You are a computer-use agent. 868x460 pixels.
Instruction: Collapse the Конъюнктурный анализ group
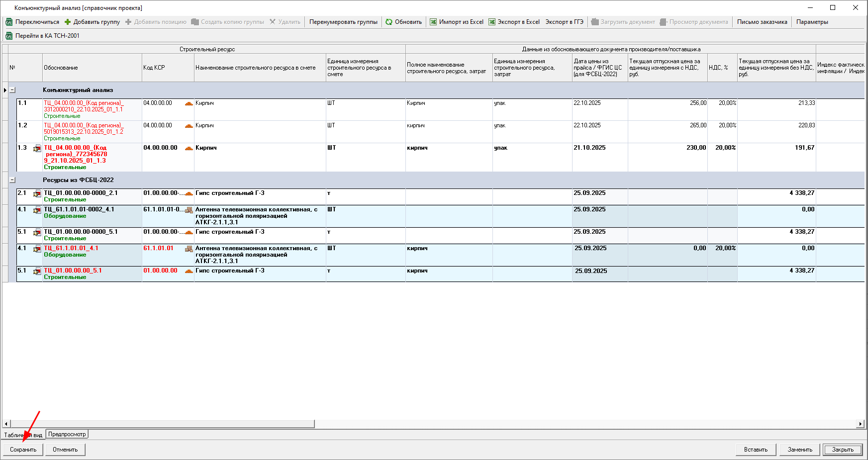(12, 90)
